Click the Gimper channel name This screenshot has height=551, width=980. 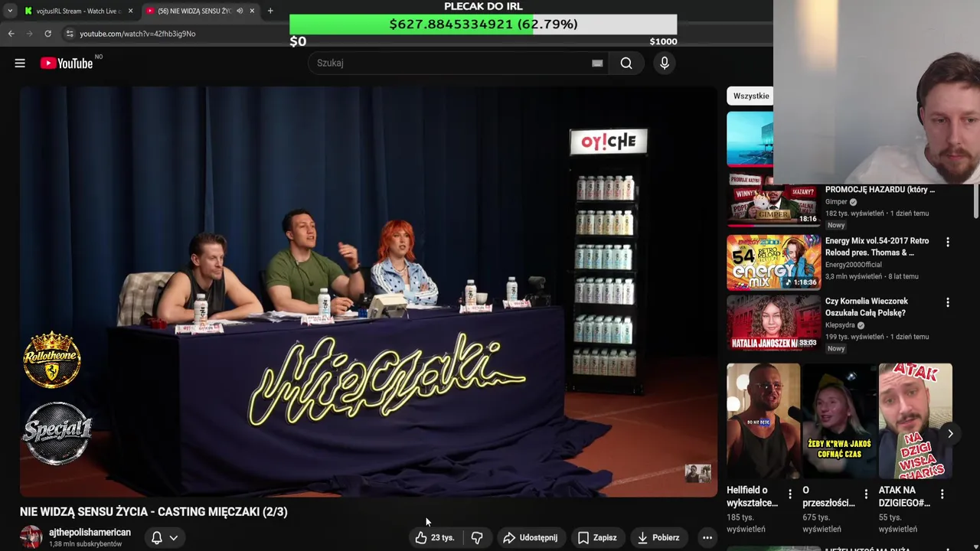coord(836,202)
